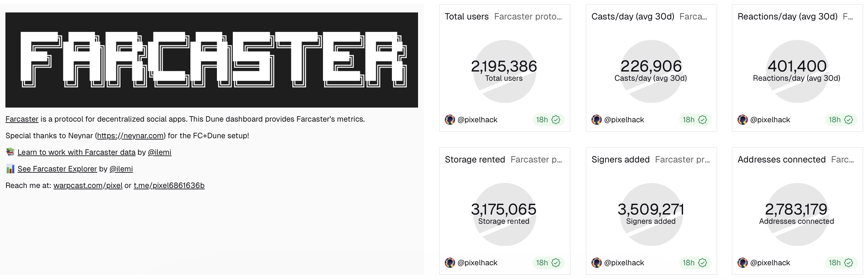Click the pie chart in Storage rented widget

click(x=504, y=215)
